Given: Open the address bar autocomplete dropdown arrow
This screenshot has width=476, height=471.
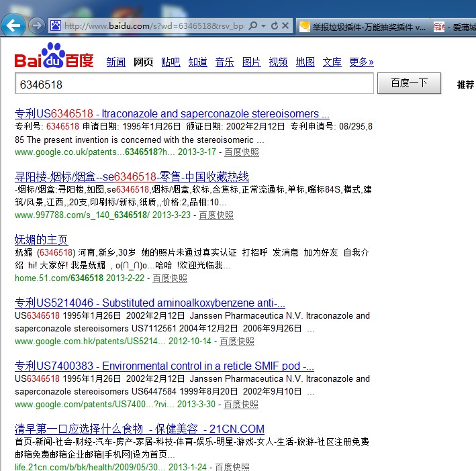Looking at the screenshot, I should point(263,26).
